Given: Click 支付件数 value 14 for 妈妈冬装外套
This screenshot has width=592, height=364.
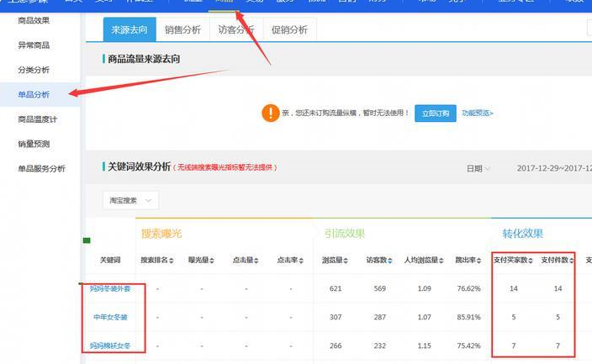Looking at the screenshot, I should point(558,288).
